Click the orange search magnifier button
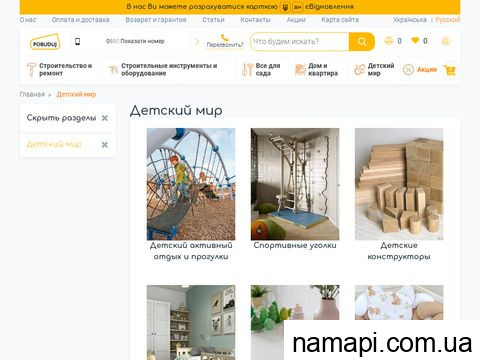This screenshot has height=360, width=480. [362, 42]
